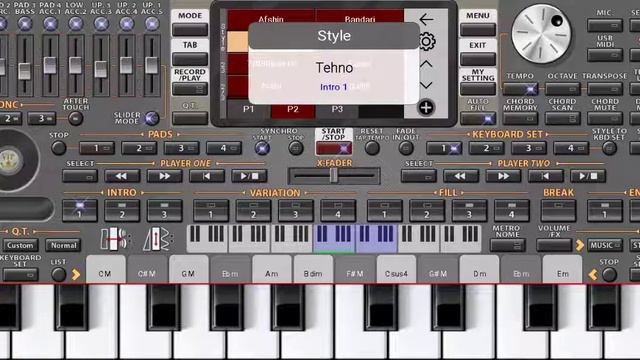Select the P1 tab in display

tap(249, 109)
